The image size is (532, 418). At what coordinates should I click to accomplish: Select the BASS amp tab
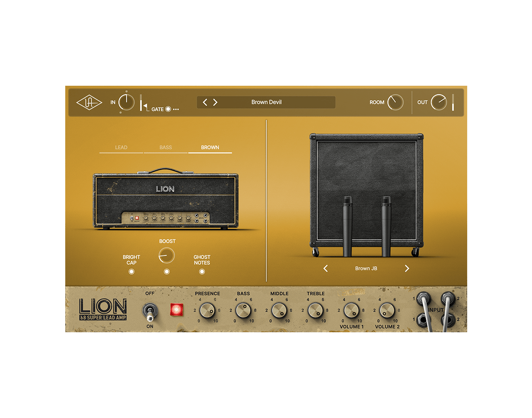165,147
